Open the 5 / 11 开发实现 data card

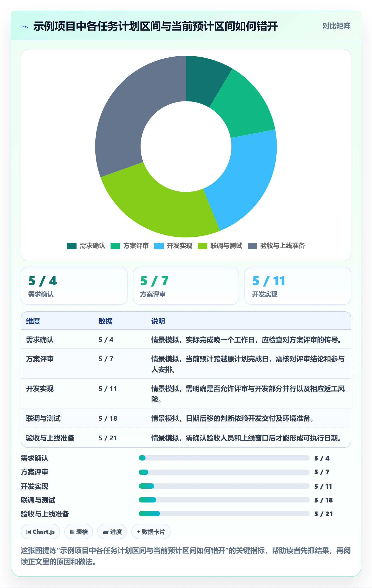[x=298, y=286]
